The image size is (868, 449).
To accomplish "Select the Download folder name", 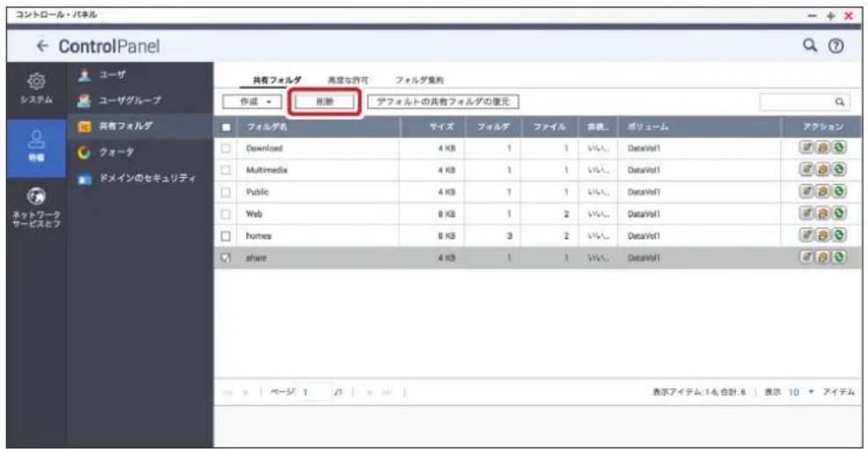I will [264, 149].
